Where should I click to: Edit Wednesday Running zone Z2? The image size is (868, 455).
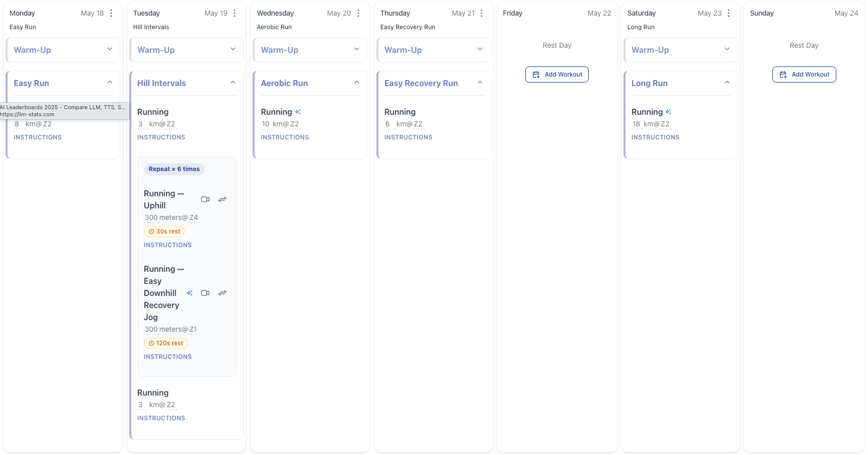pyautogui.click(x=294, y=124)
